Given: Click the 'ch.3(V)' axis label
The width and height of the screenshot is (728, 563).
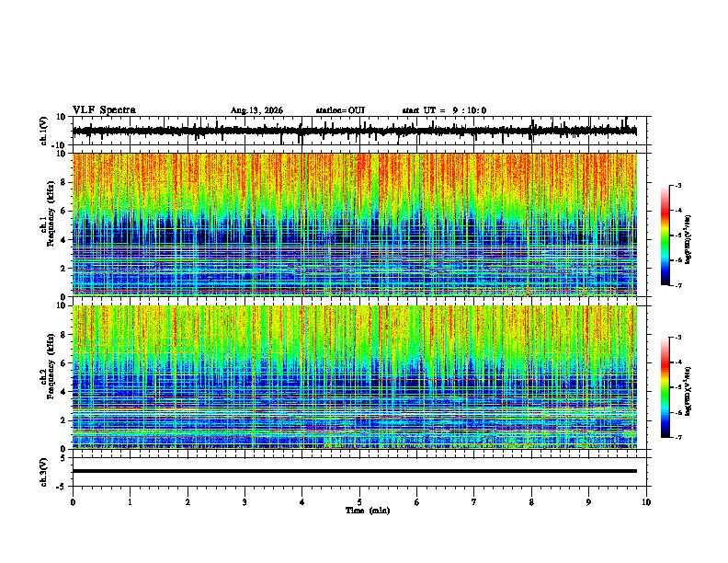Looking at the screenshot, I should point(44,472).
